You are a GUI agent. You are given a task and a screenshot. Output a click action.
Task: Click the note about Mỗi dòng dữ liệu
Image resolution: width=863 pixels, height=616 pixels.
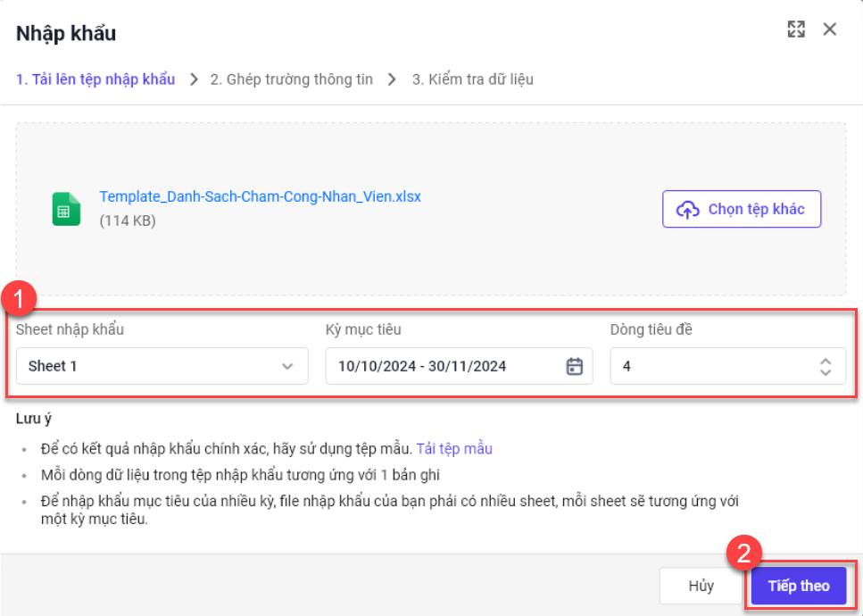click(x=240, y=475)
